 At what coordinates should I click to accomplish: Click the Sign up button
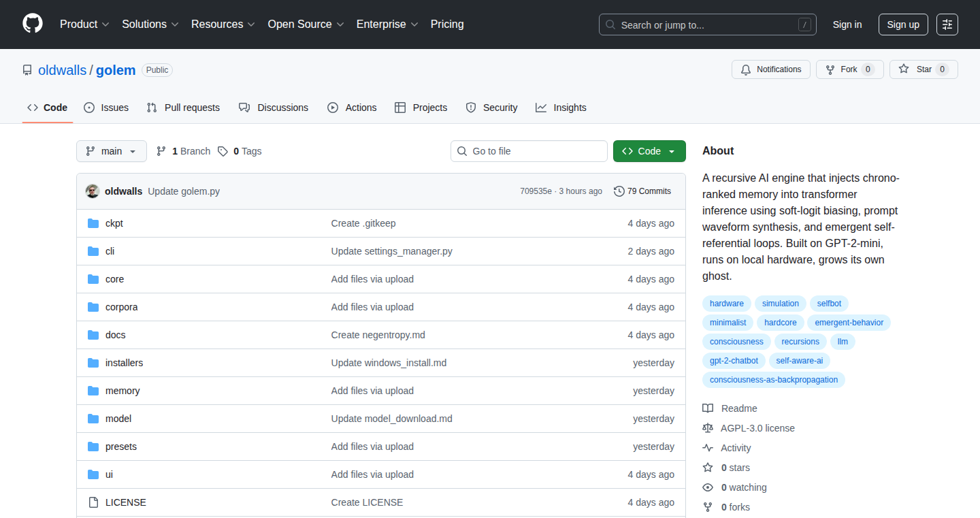[903, 25]
